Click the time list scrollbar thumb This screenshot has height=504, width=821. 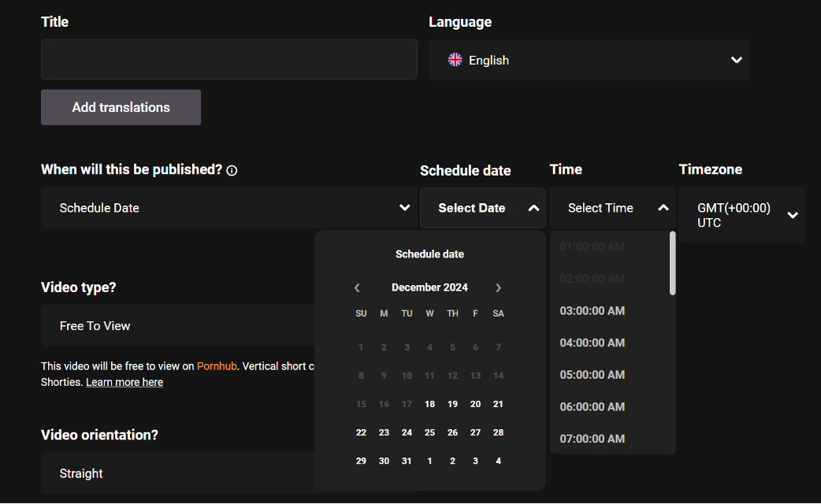coord(672,263)
